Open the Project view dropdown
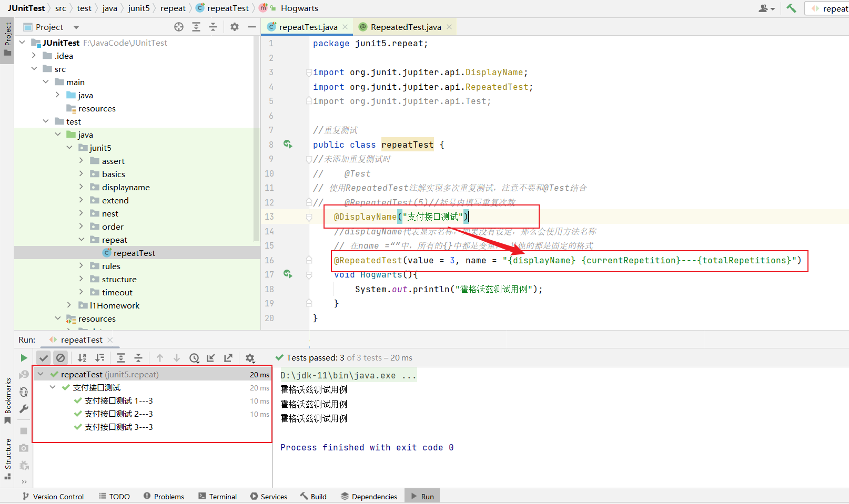This screenshot has height=504, width=849. click(76, 27)
